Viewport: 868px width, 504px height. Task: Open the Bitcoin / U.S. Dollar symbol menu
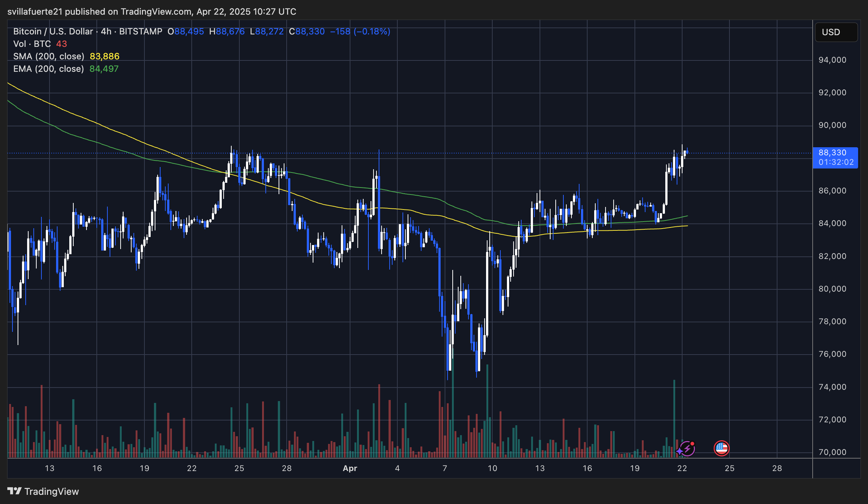click(52, 31)
